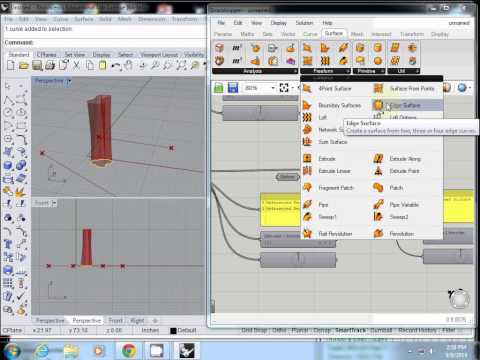The width and height of the screenshot is (480, 360).
Task: Select the Sum Surface component
Action: pos(326,142)
